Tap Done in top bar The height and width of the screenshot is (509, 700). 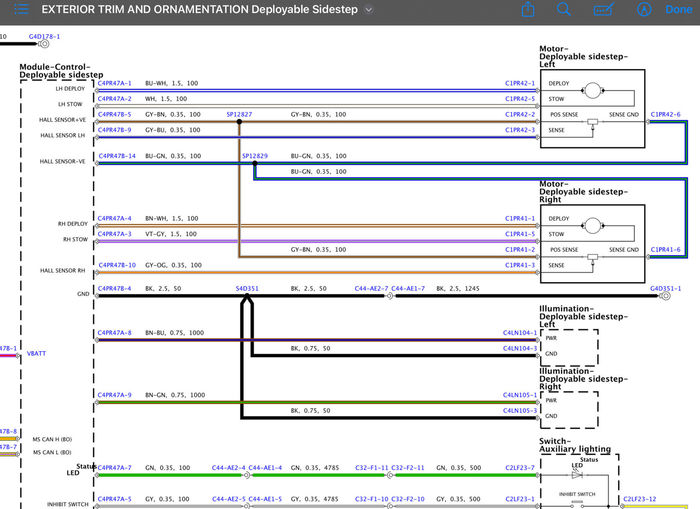pos(679,9)
